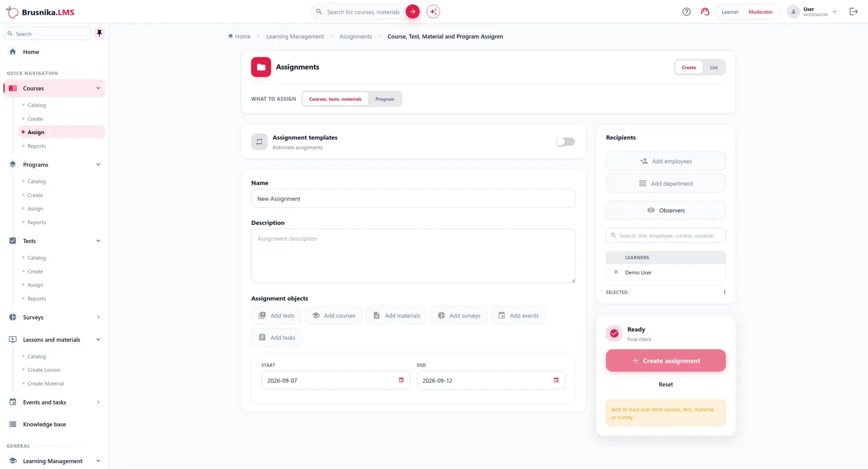The height and width of the screenshot is (469, 868).
Task: Open Create Material in sidebar
Action: pyautogui.click(x=46, y=383)
